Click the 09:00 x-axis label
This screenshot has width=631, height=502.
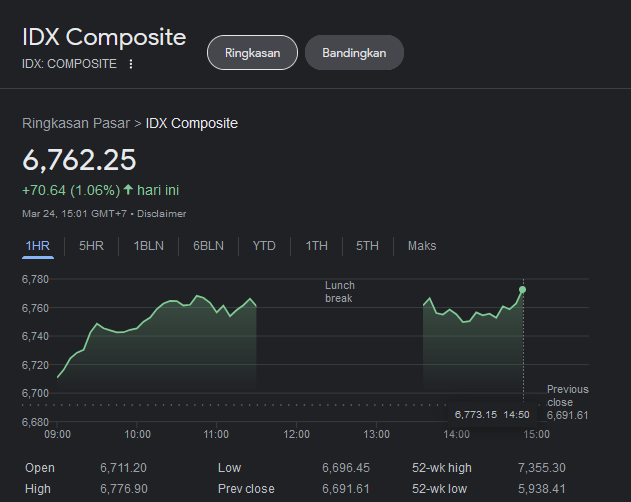tap(58, 434)
